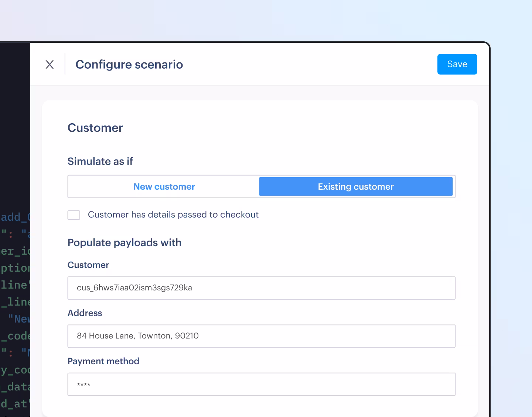
Task: Click the Payment method input field
Action: coord(261,384)
